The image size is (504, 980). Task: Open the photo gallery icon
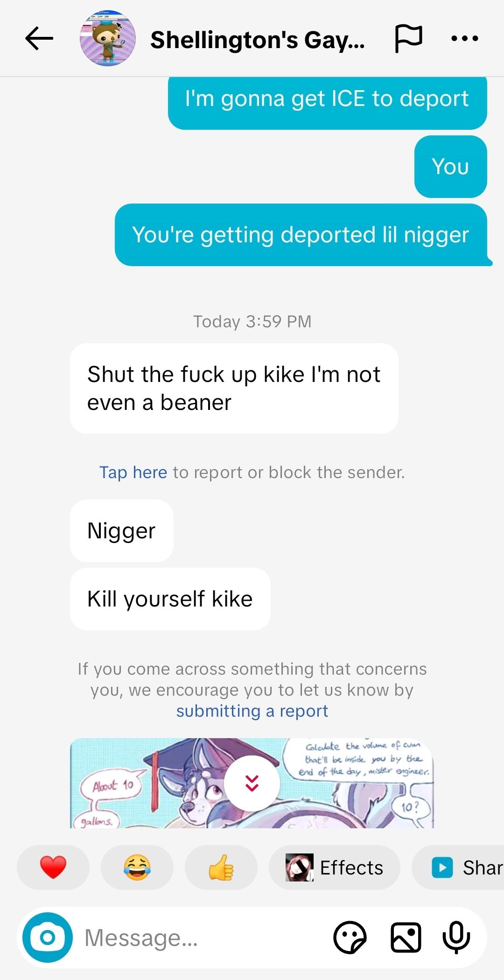406,937
